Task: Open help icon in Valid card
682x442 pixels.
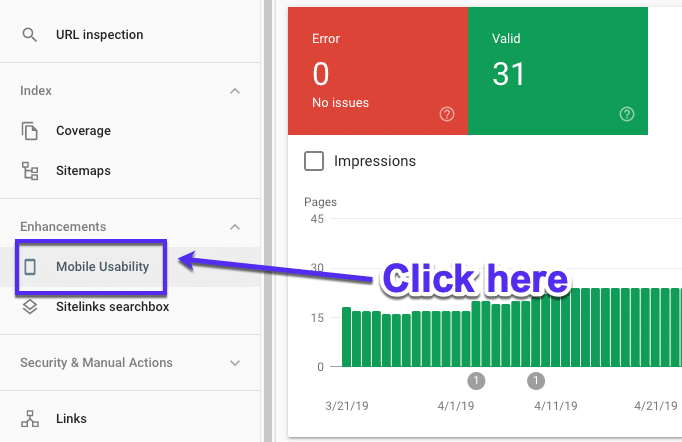Action: [627, 114]
